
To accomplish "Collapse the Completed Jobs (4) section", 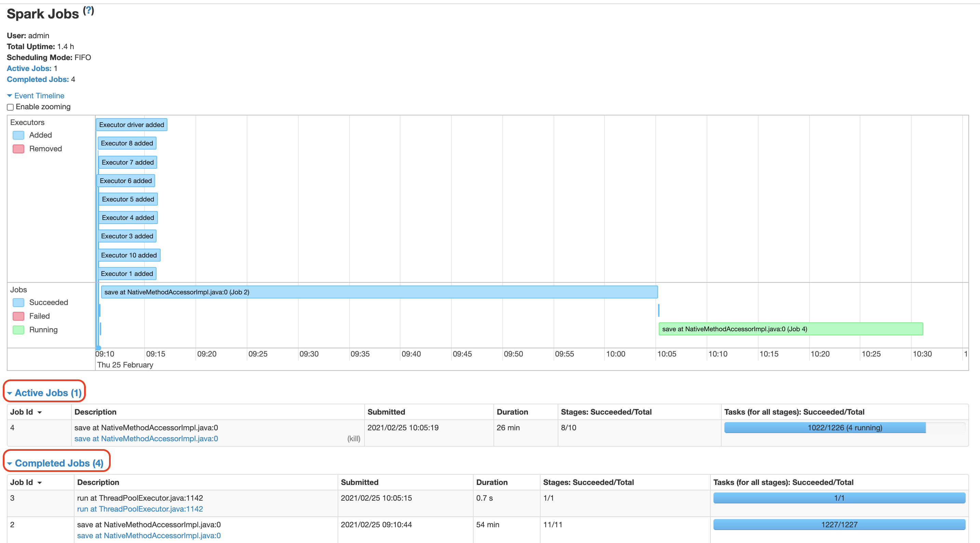I will (56, 463).
